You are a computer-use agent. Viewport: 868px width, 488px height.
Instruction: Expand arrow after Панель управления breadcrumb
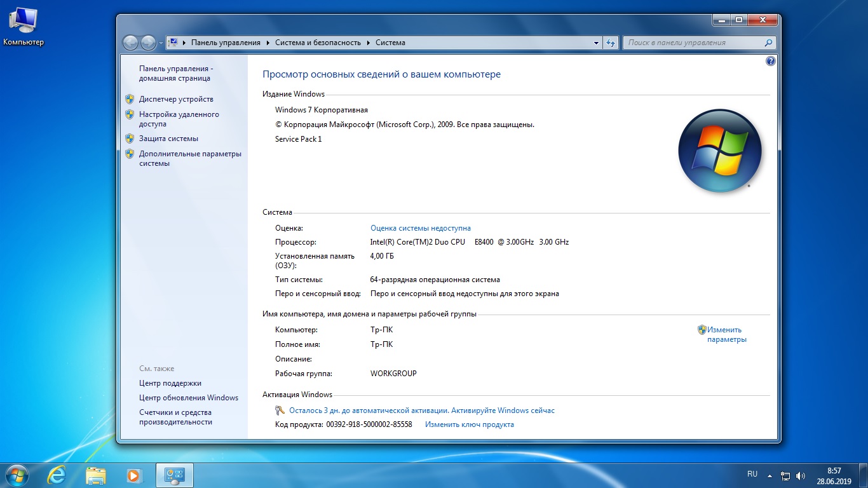268,43
